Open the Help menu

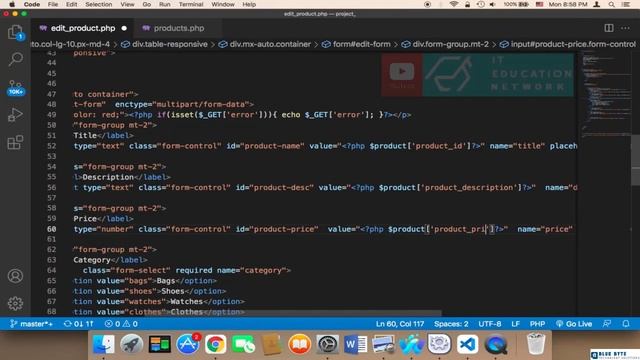pyautogui.click(x=249, y=4)
